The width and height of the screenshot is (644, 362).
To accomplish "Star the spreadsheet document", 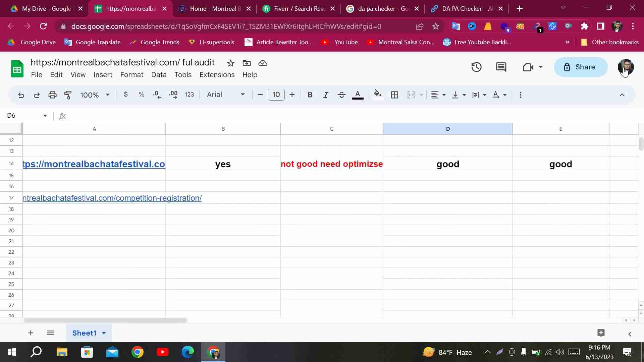I will coord(230,63).
